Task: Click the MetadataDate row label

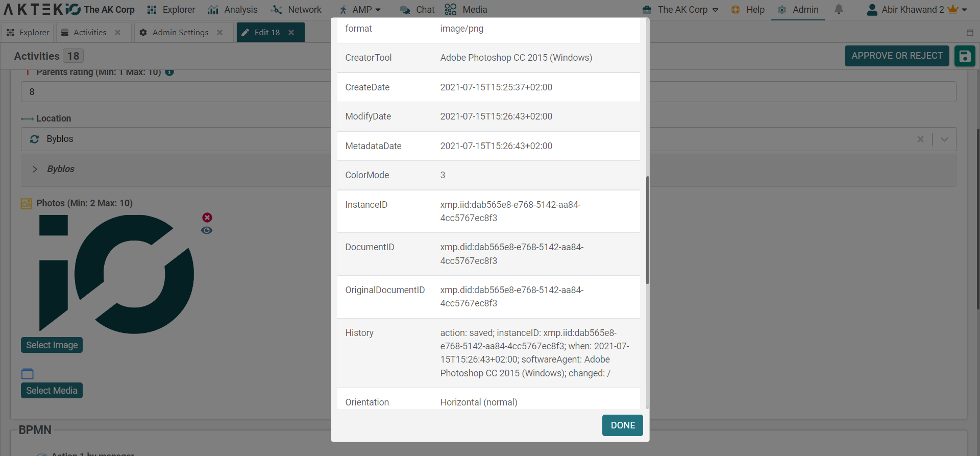Action: tap(373, 146)
